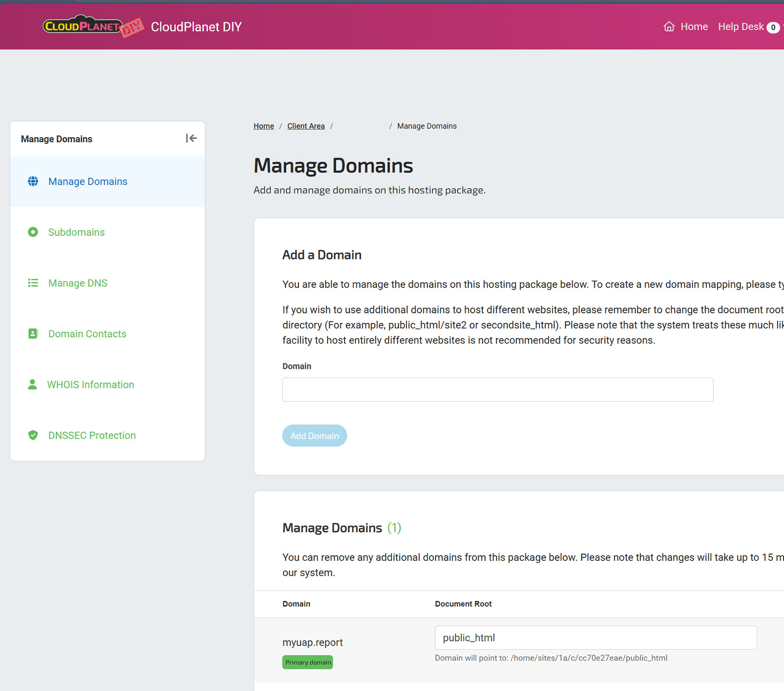Follow the Client Area breadcrumb link
The width and height of the screenshot is (784, 691).
pos(306,126)
